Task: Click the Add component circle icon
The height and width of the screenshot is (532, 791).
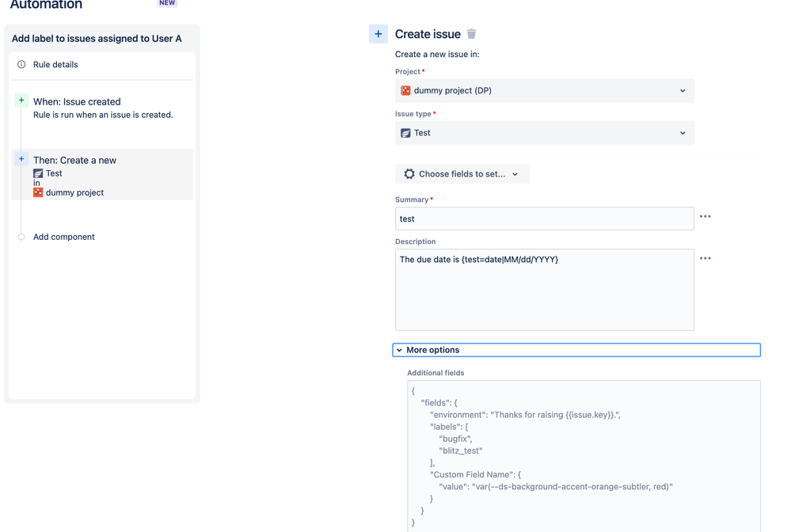Action: [x=21, y=237]
